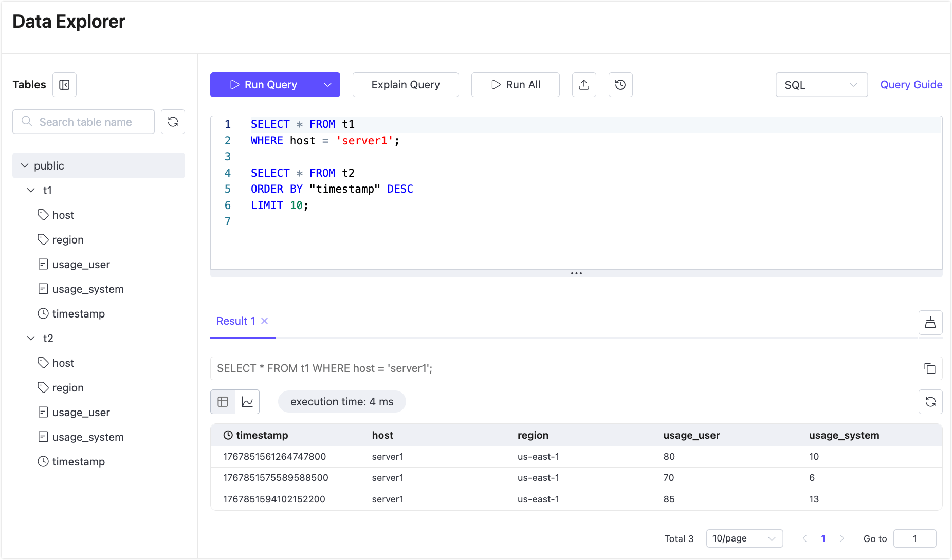The height and width of the screenshot is (560, 952).
Task: Collapse the public schema
Action: 24,165
